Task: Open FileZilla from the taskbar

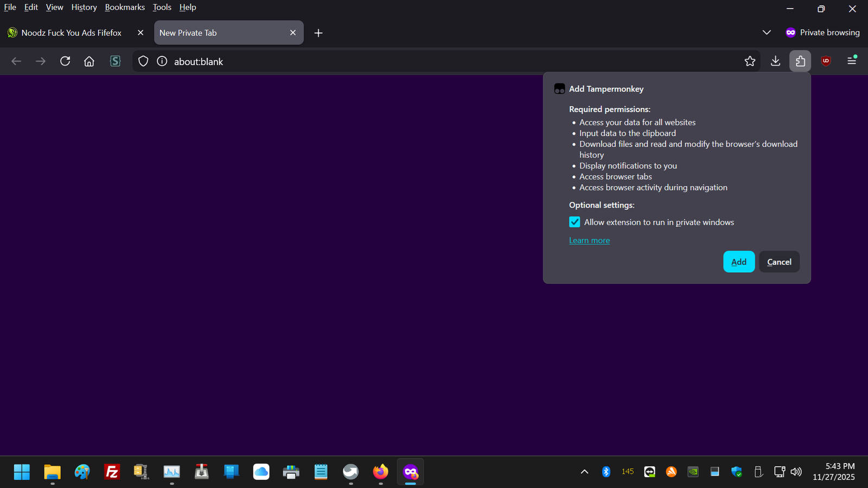Action: pos(112,472)
